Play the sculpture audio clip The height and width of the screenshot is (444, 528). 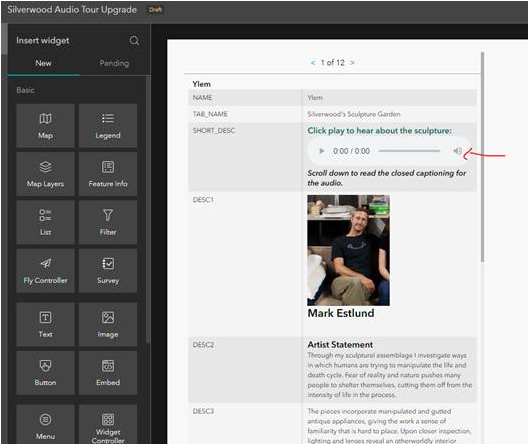point(322,151)
